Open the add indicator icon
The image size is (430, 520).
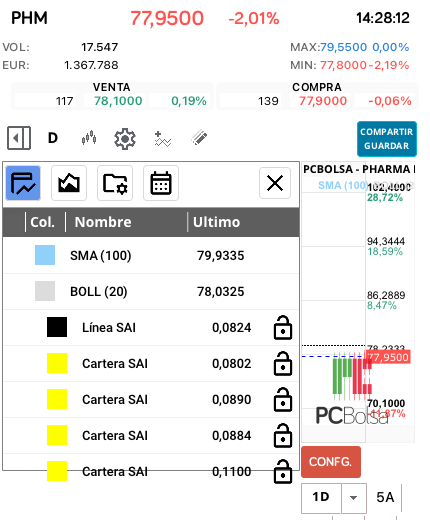coord(163,139)
